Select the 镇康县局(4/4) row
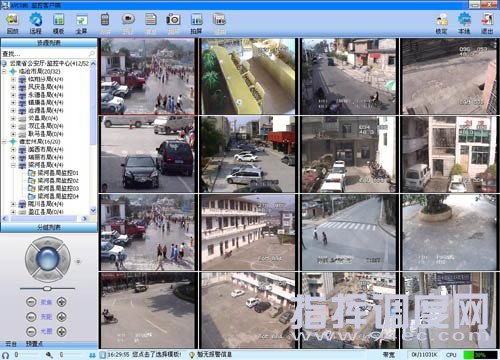 (41, 103)
